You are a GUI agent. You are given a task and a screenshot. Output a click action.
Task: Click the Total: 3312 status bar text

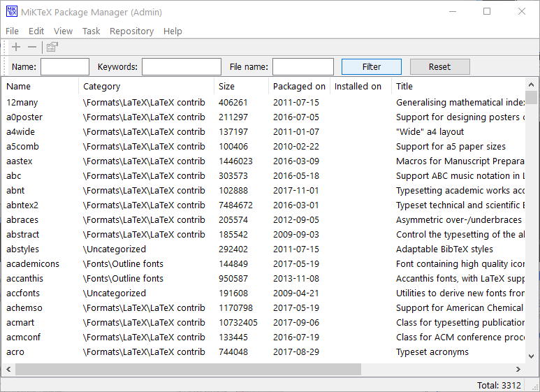tap(499, 385)
